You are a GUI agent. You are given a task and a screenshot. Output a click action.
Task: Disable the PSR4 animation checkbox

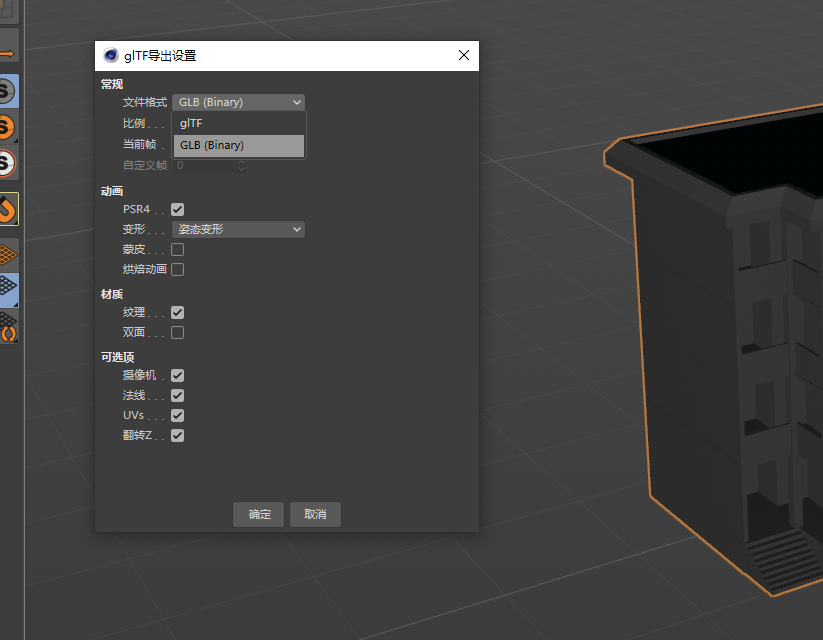pos(178,209)
